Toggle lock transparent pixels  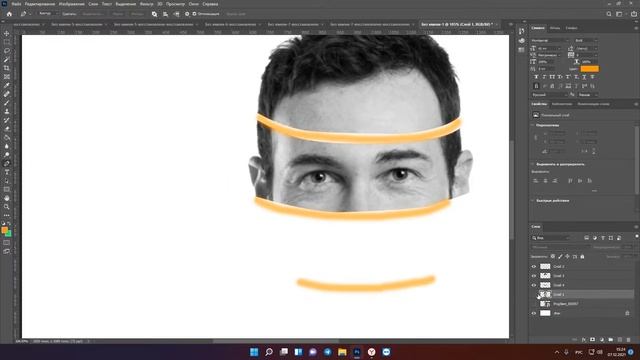pyautogui.click(x=553, y=256)
